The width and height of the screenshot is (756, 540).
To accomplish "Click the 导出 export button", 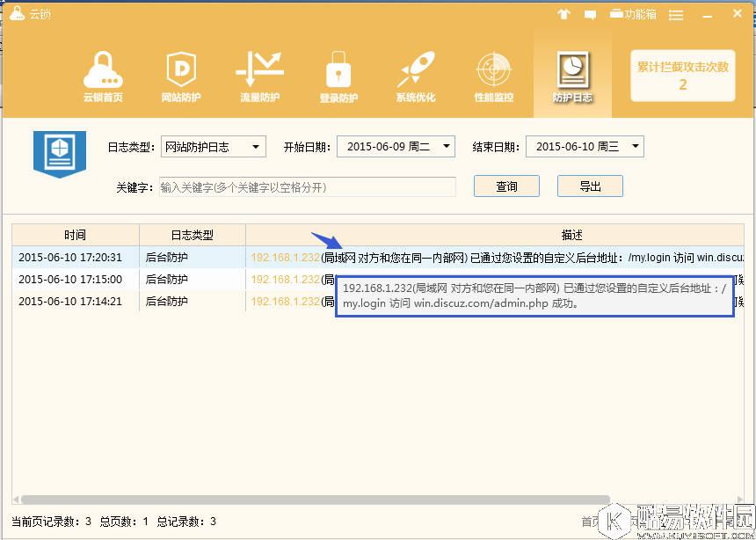I will coord(590,186).
